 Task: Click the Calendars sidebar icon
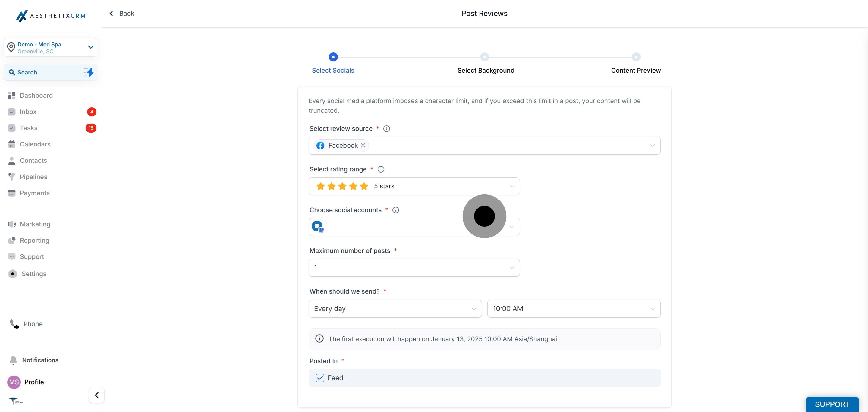point(12,144)
